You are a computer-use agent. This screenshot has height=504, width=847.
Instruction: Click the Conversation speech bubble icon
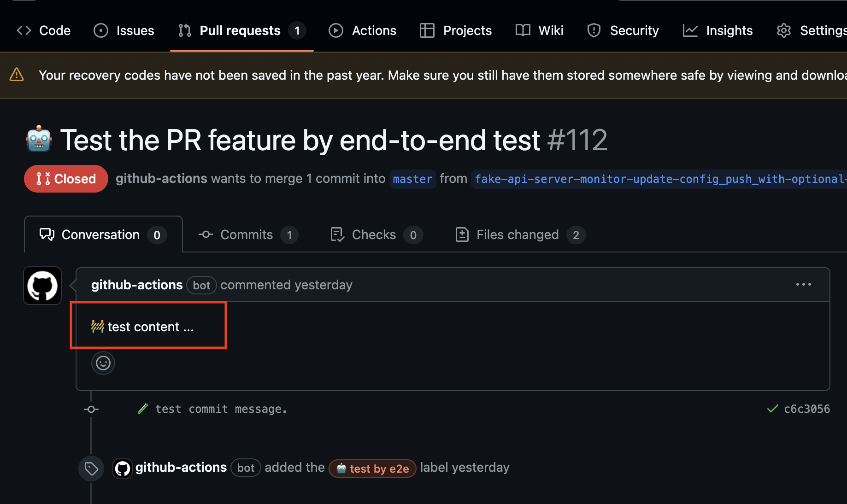point(47,234)
